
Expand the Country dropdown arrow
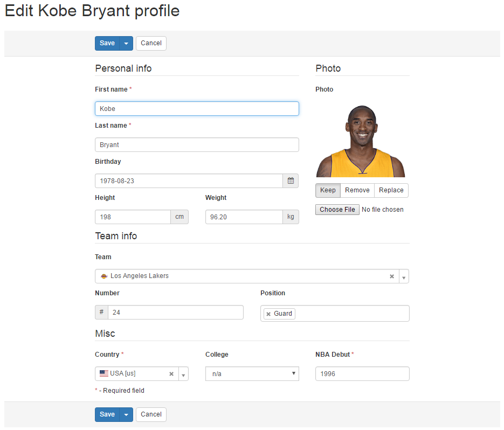coord(183,373)
